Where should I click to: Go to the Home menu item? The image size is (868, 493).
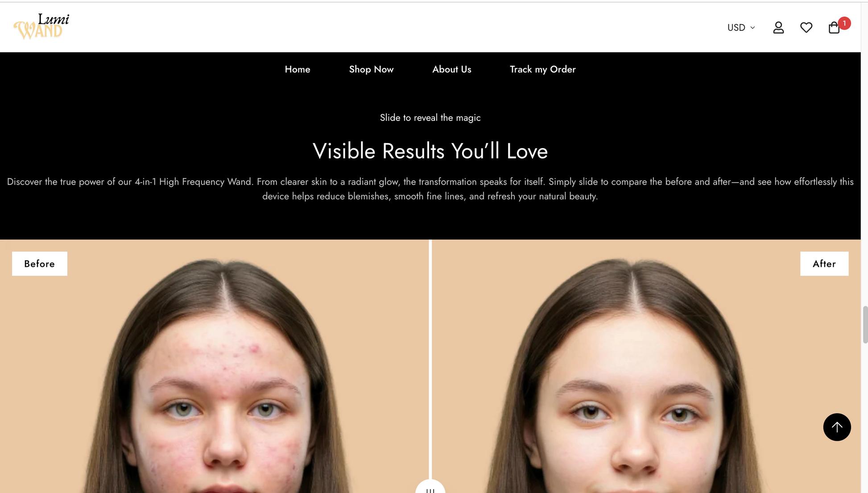(x=298, y=69)
